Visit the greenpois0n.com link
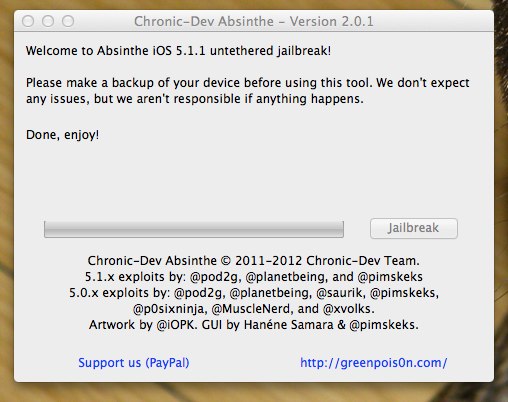The image size is (508, 402). pyautogui.click(x=373, y=363)
